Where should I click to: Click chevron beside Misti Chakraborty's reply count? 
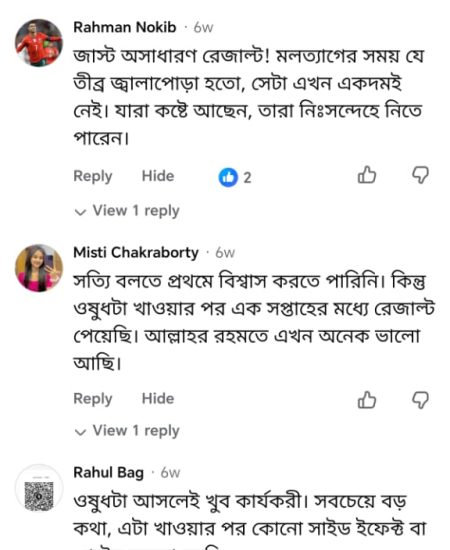pyautogui.click(x=80, y=432)
